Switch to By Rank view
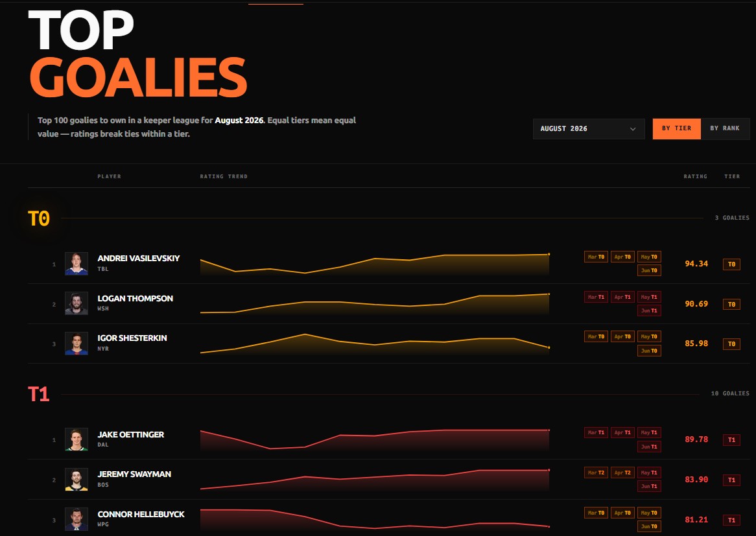Screen dimensions: 756x536 (x=725, y=129)
